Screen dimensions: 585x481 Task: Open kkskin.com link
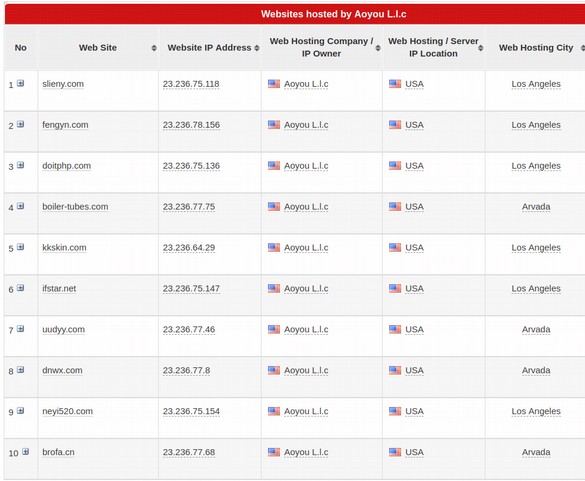click(64, 247)
